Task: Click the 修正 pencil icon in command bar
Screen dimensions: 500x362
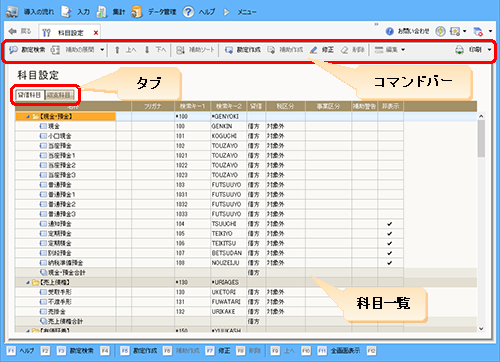Action: click(x=313, y=50)
